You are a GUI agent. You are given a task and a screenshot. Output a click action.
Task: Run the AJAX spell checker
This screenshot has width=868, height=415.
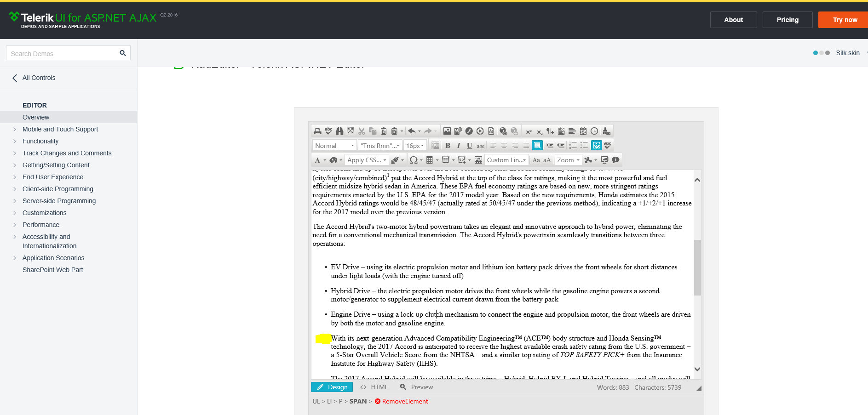(x=328, y=131)
